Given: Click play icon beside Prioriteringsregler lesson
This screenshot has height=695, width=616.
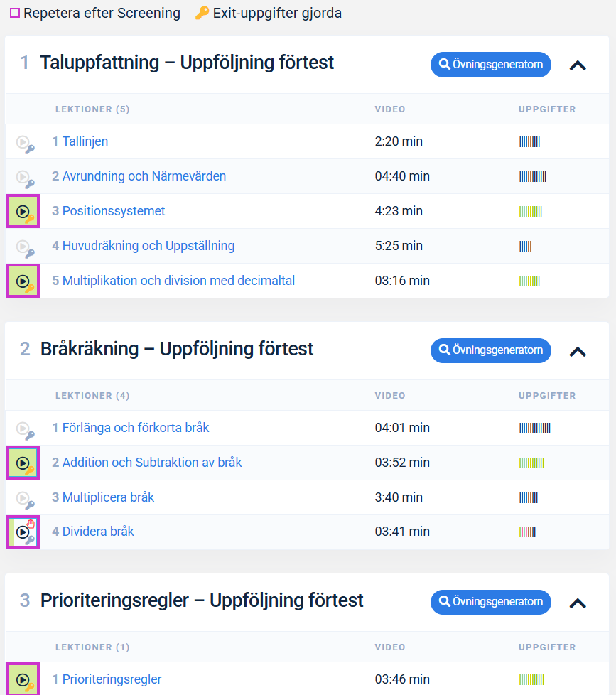Looking at the screenshot, I should 23,679.
